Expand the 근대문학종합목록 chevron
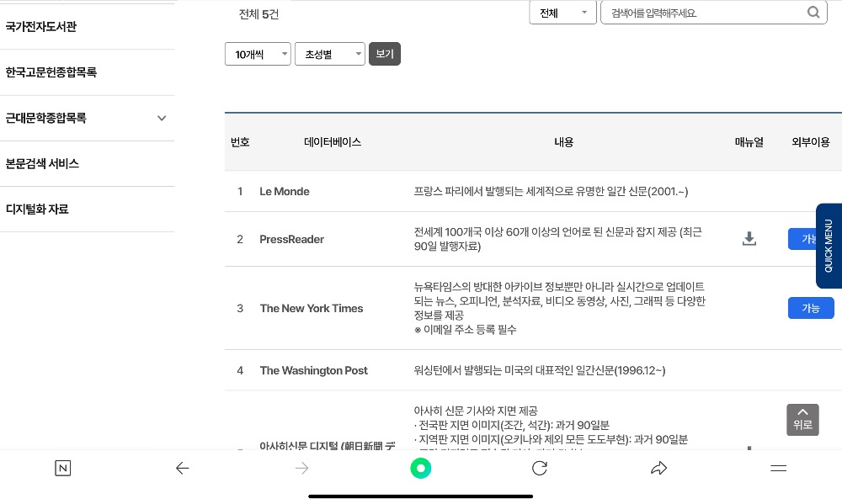The image size is (842, 504). click(x=162, y=118)
